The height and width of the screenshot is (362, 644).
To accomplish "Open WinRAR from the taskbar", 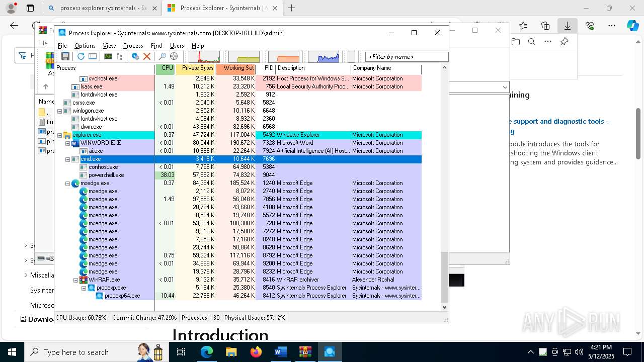I will coord(305,352).
